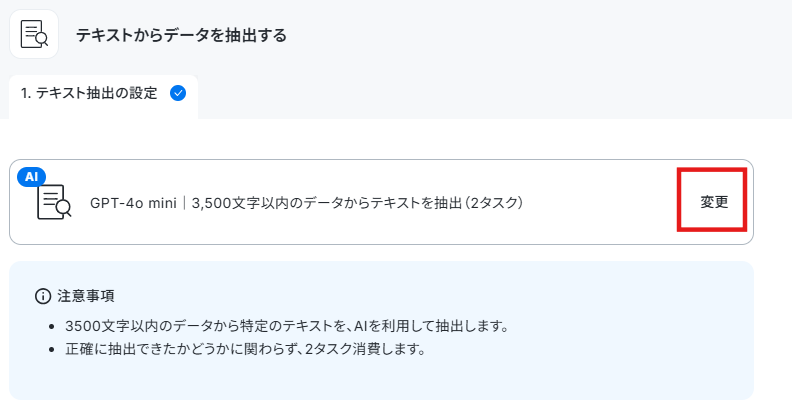Click the document icon in the GPT-4o mini card
The width and height of the screenshot is (792, 420).
[54, 202]
